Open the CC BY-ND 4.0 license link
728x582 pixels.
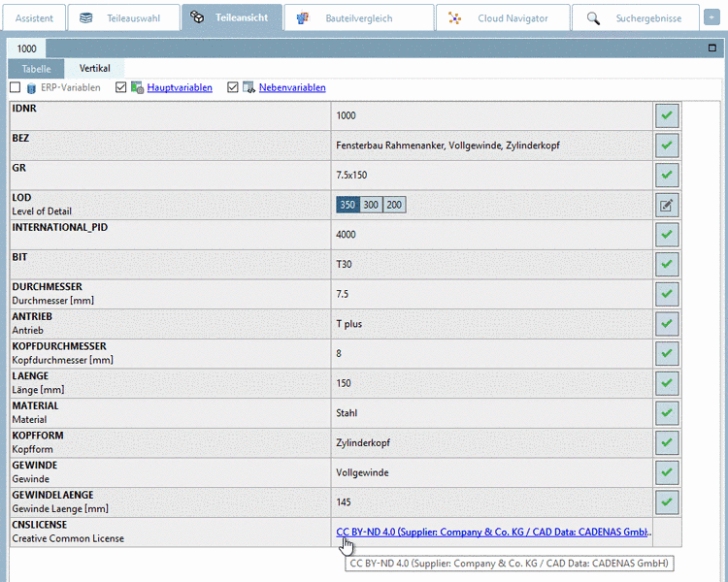coord(492,532)
